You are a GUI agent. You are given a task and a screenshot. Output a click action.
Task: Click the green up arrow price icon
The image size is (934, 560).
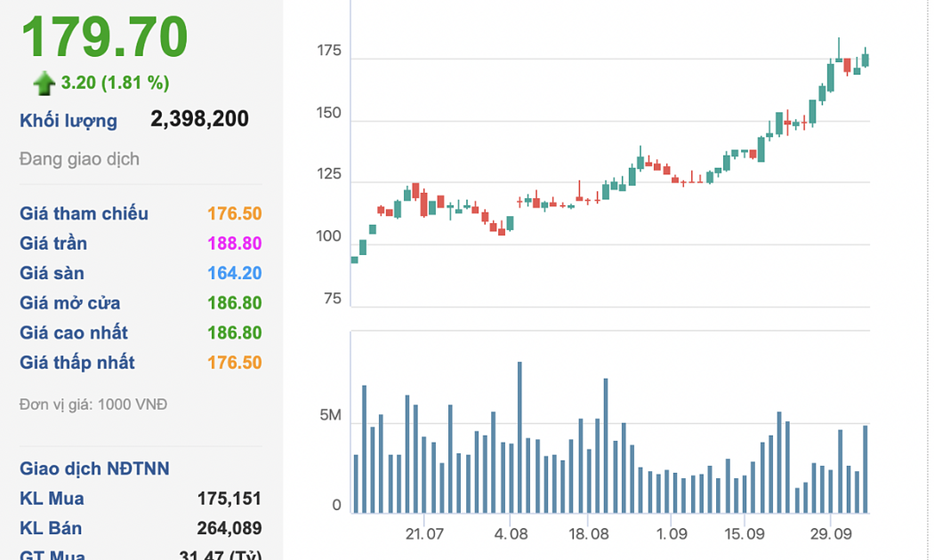(x=44, y=84)
